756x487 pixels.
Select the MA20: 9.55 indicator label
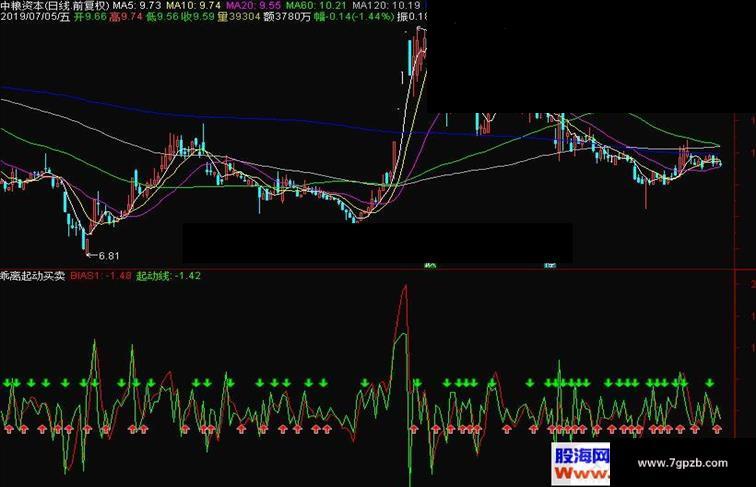pos(253,5)
